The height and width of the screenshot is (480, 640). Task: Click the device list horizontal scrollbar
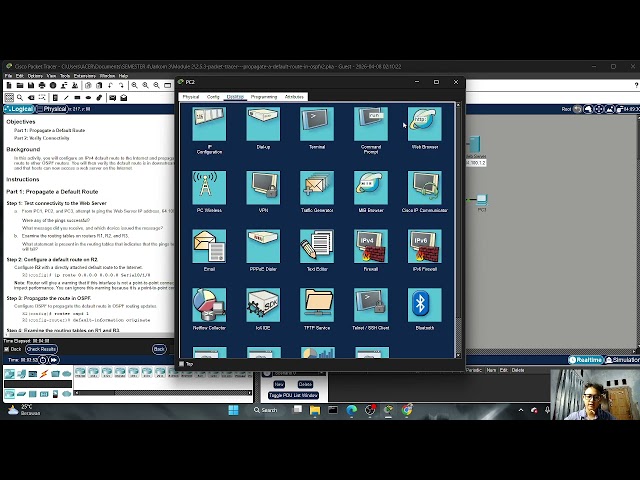point(163,393)
